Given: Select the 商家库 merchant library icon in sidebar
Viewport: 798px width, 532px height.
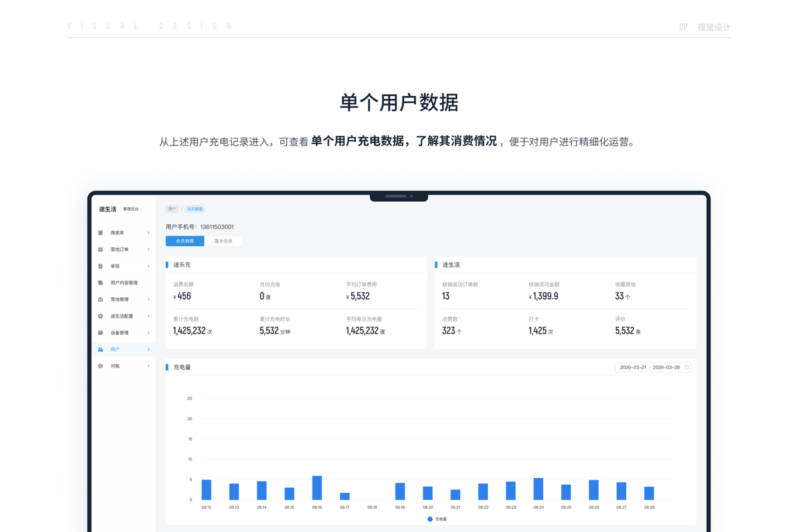Looking at the screenshot, I should click(x=100, y=232).
